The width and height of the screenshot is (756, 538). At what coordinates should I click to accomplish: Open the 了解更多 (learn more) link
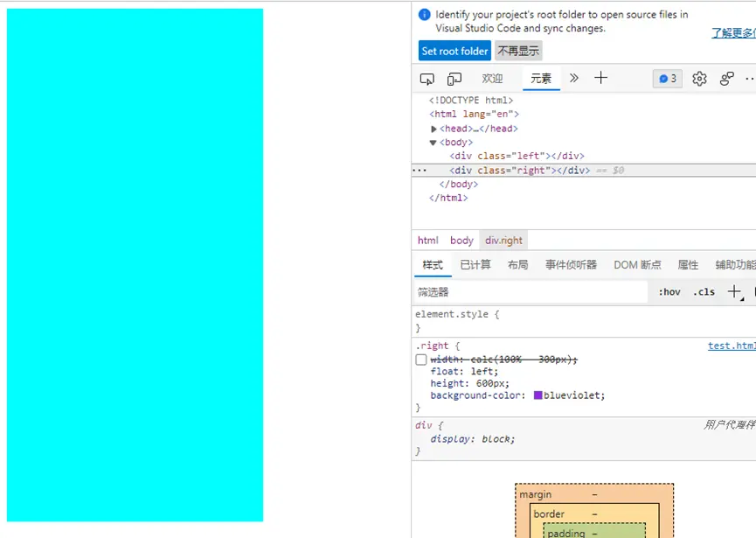tap(733, 33)
